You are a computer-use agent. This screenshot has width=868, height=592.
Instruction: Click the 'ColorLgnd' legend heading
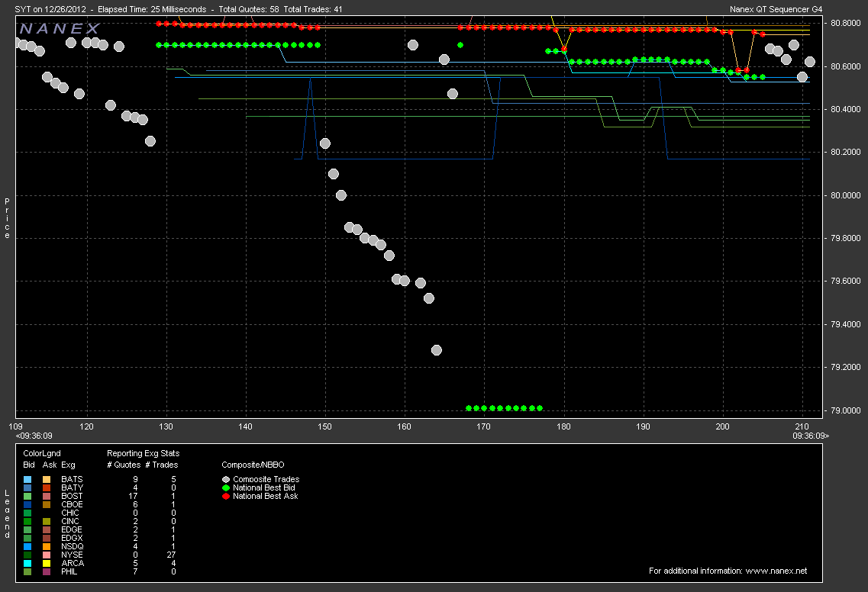coord(42,454)
